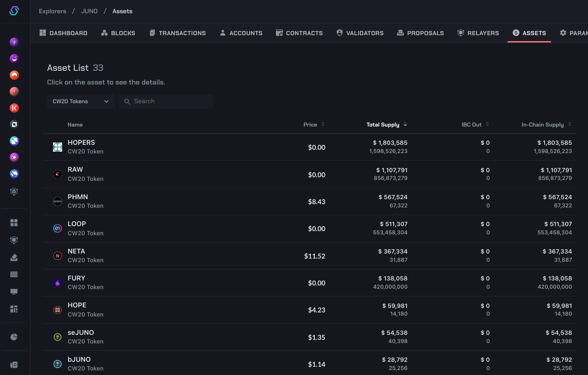Viewport: 588px width, 375px height.
Task: Open the sidebar code contracts icon
Action: point(14,275)
